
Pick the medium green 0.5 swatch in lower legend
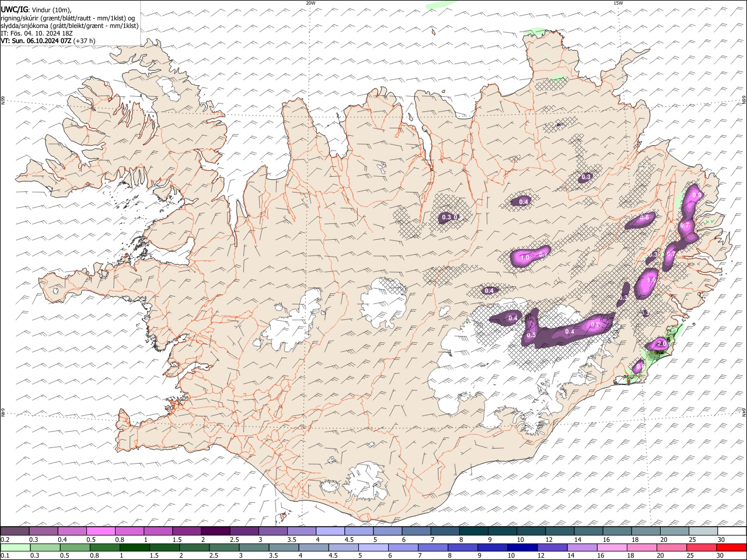(74, 548)
